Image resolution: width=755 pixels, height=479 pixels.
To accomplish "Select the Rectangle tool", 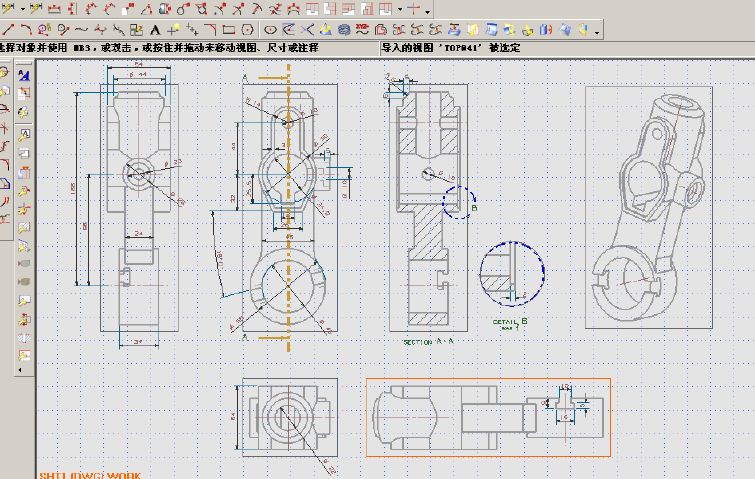I will pyautogui.click(x=229, y=30).
